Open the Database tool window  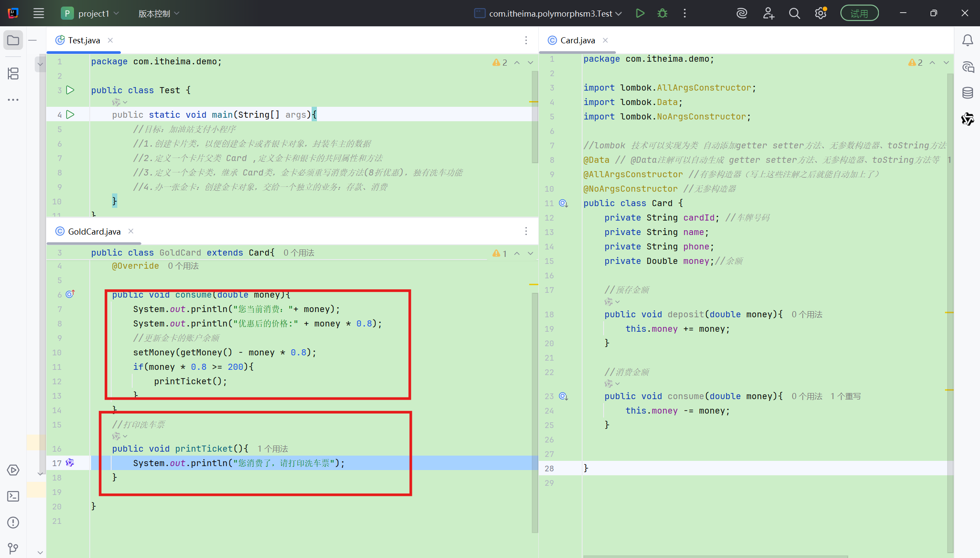(968, 93)
